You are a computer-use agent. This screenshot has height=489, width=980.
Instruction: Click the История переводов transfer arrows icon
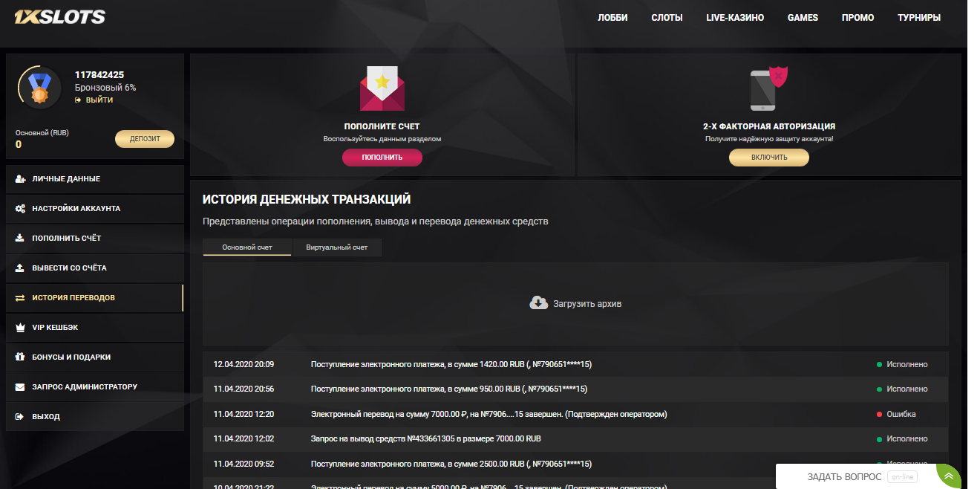coord(19,297)
